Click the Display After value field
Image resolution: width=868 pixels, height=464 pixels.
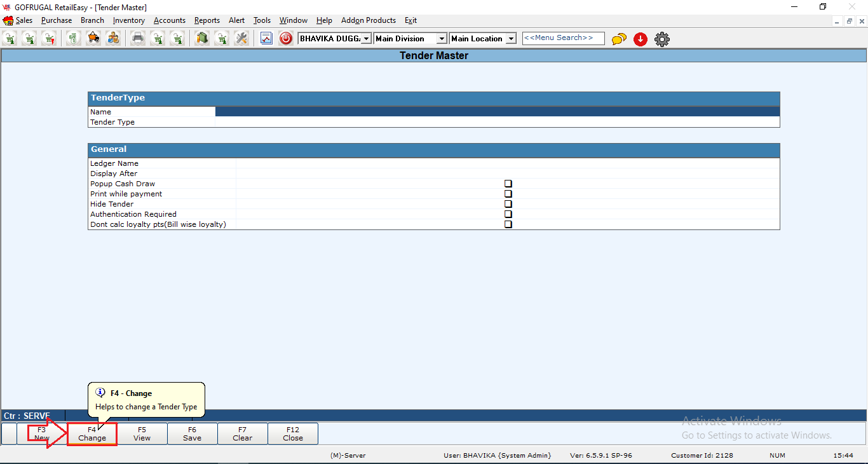[x=508, y=174]
